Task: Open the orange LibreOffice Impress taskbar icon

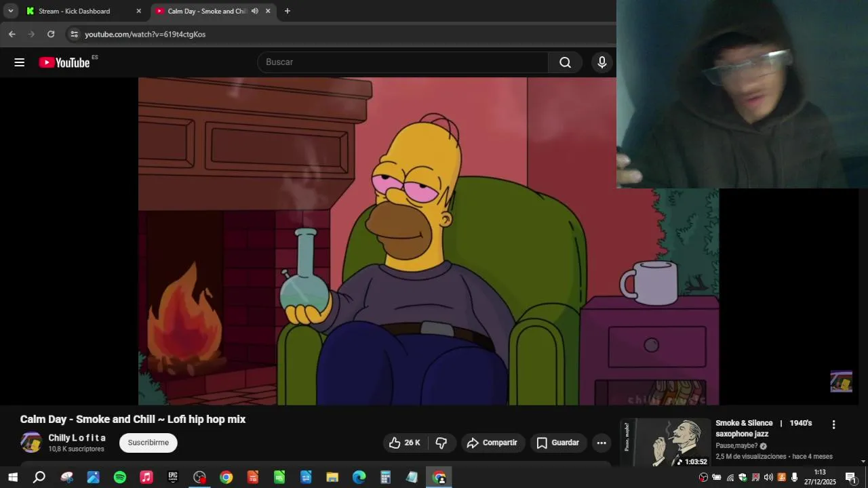Action: coord(253,477)
